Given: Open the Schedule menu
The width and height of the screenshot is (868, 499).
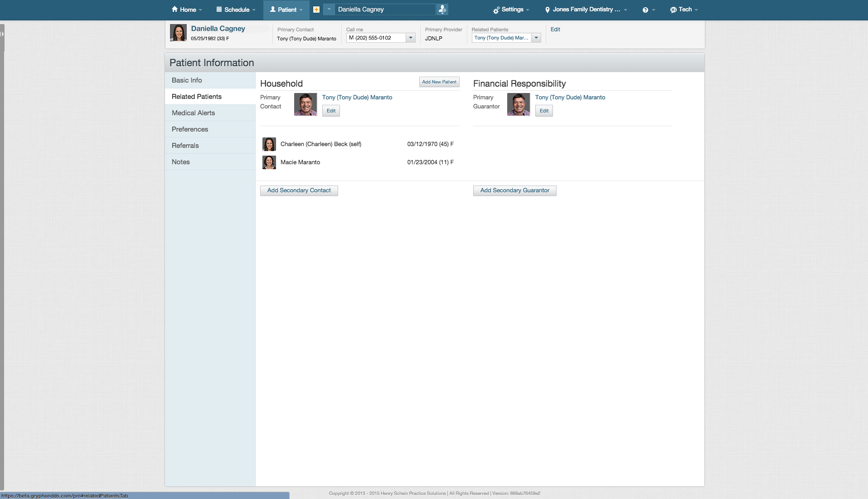Looking at the screenshot, I should click(236, 10).
